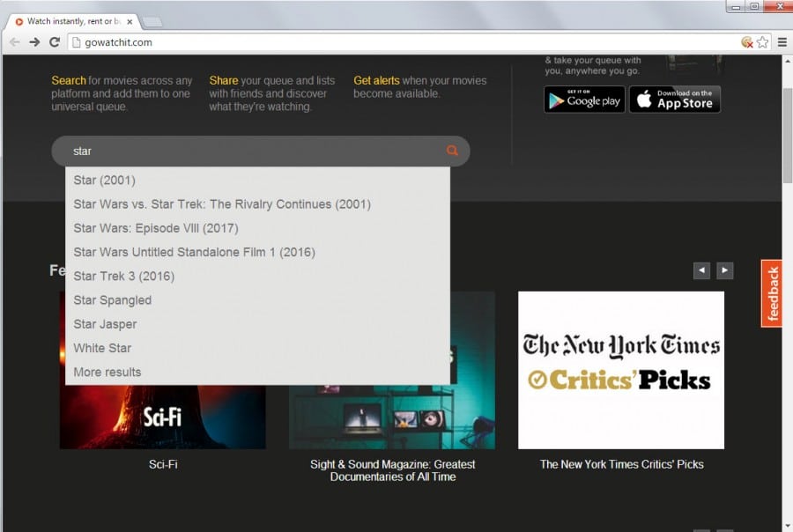Click the page icon in the address bar

78,41
